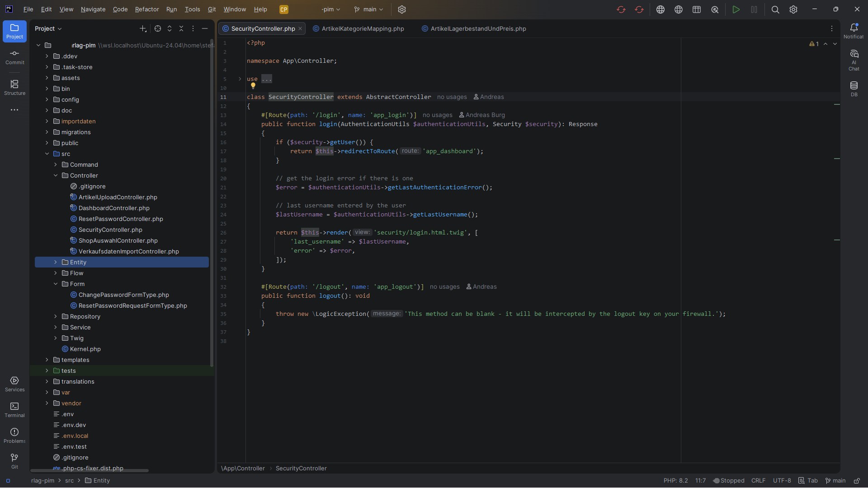Open Kernel.php in project tree

pyautogui.click(x=85, y=349)
